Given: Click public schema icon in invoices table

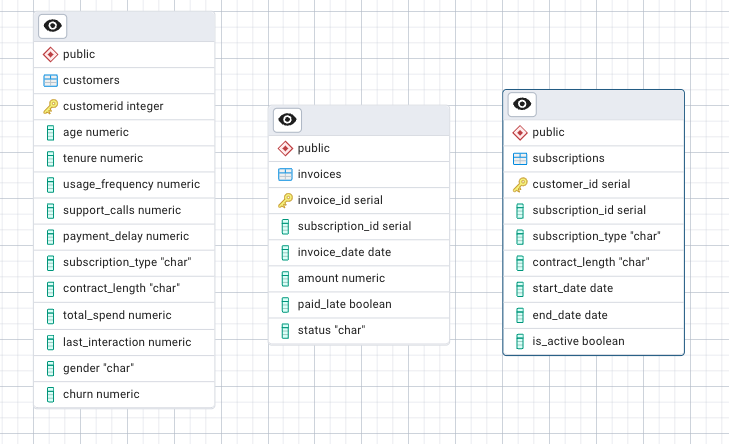Looking at the screenshot, I should point(285,148).
